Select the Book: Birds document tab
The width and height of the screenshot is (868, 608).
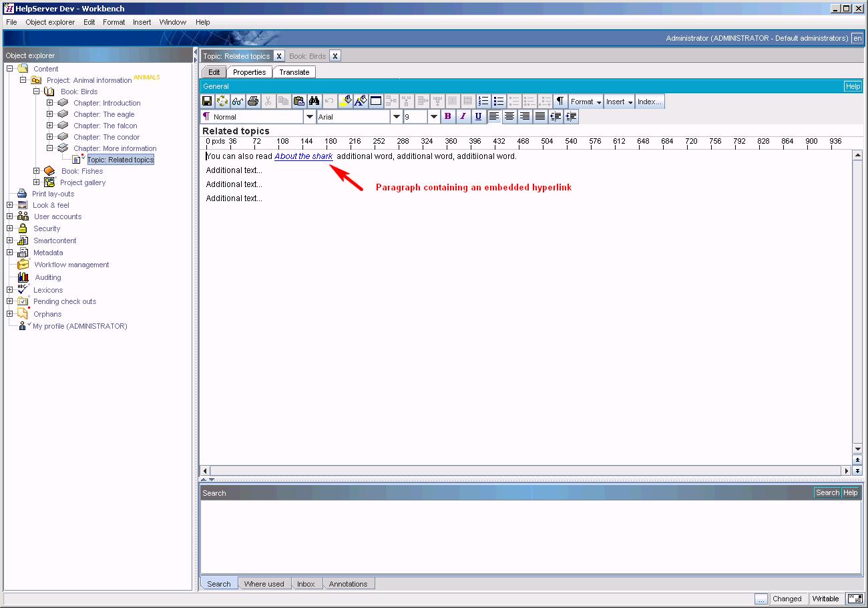[x=308, y=56]
